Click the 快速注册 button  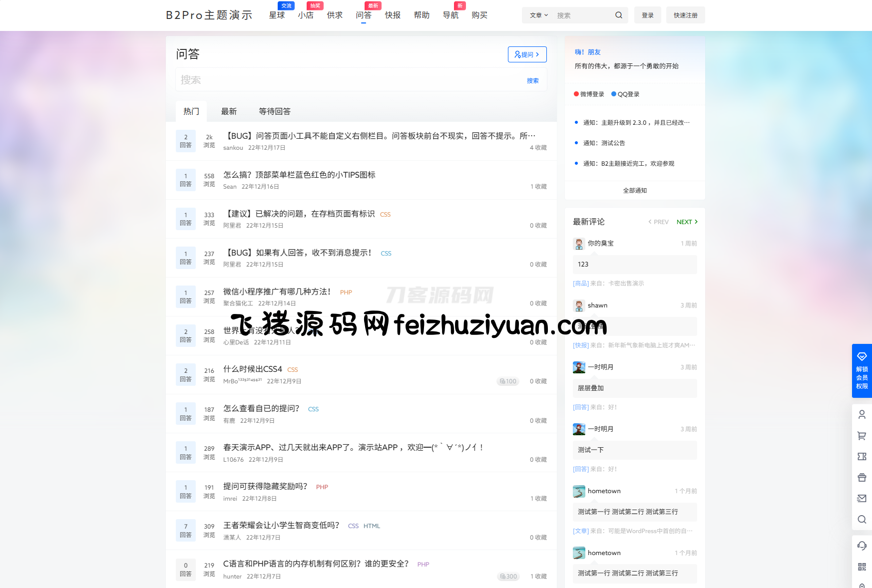coord(685,15)
